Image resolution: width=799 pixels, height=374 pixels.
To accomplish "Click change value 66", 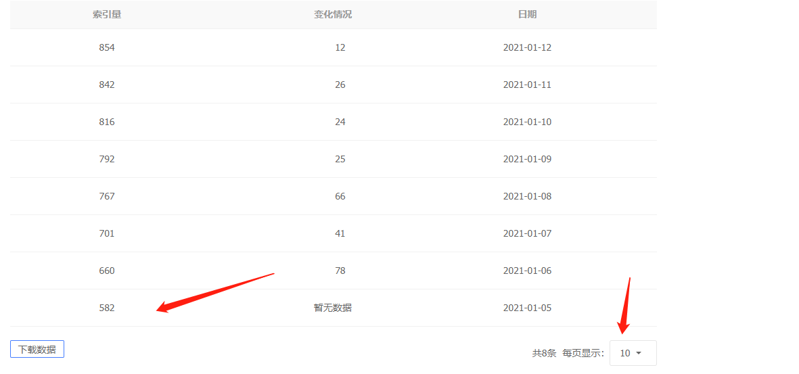I will click(x=340, y=196).
